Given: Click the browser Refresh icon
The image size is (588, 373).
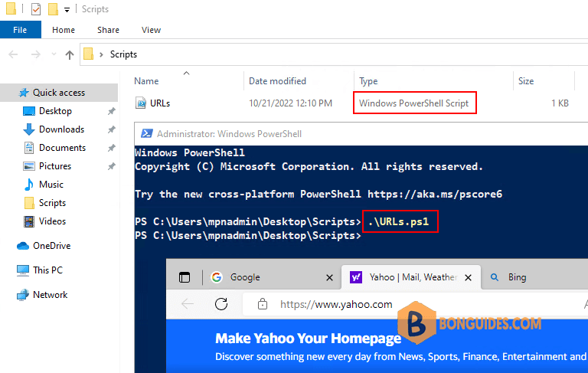Looking at the screenshot, I should (x=221, y=303).
